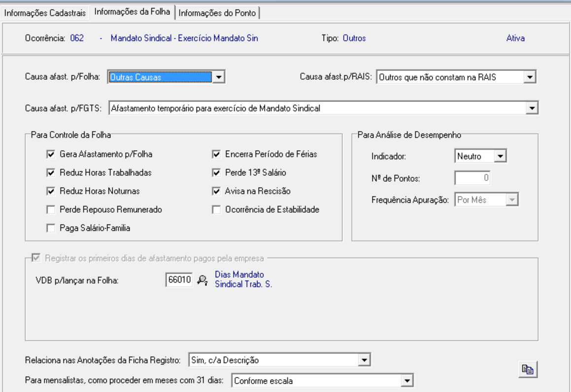This screenshot has height=392, width=571.
Task: Toggle Perde 13º Salário checkbox
Action: click(216, 172)
